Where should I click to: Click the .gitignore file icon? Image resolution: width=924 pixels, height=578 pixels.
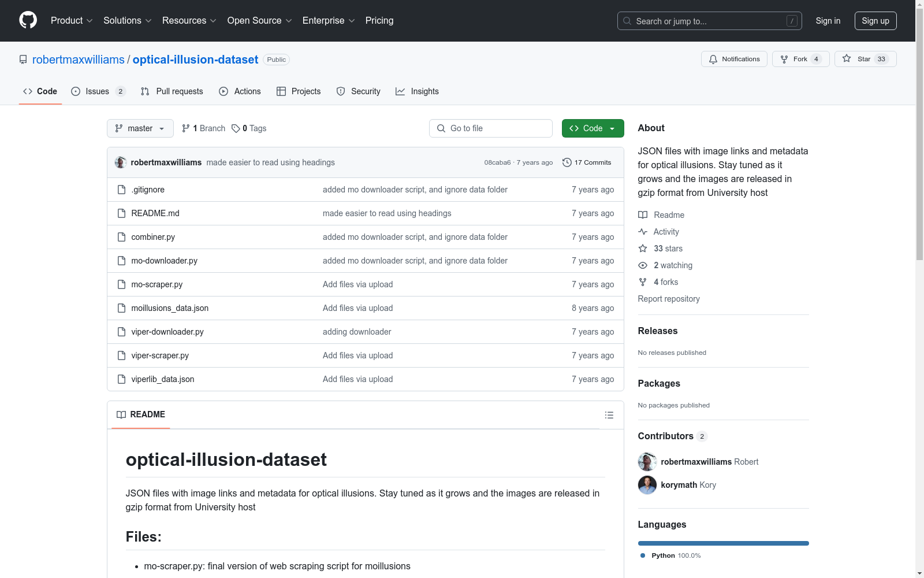tap(121, 190)
